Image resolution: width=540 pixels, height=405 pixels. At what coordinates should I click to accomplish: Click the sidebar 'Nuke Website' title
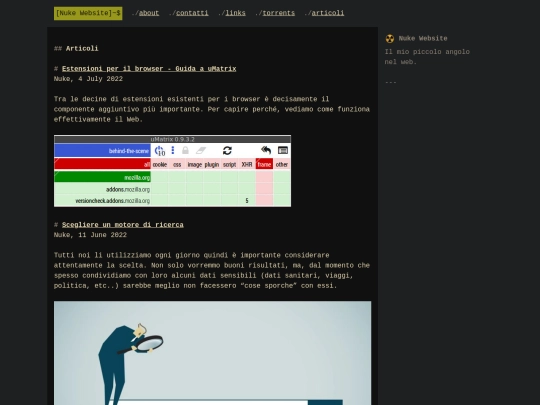tap(423, 39)
